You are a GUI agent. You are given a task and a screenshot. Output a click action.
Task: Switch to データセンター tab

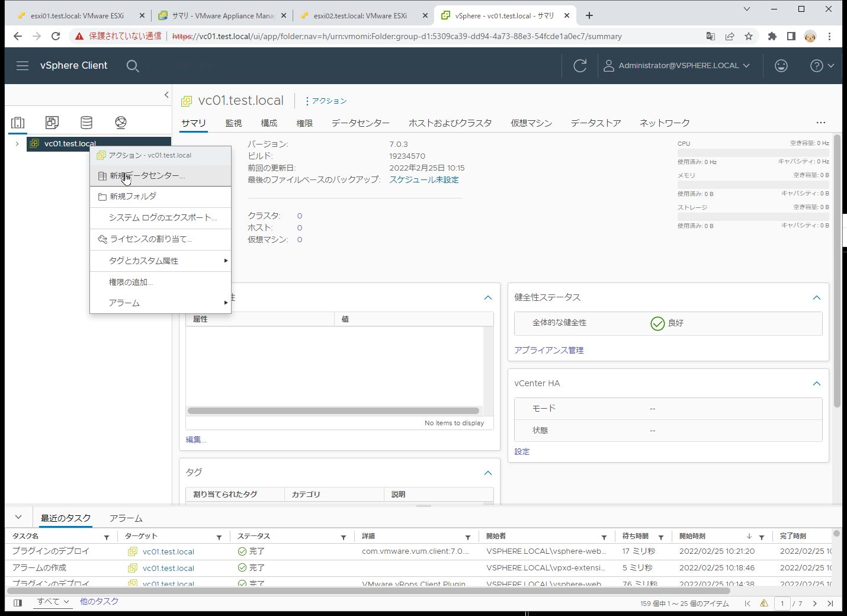point(360,123)
